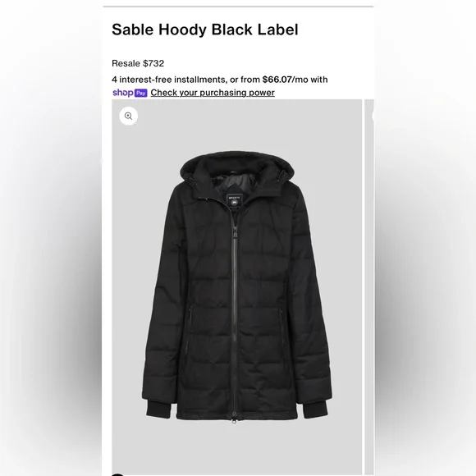Tap the brand logo patch inside jacket collar
Viewport: 476px width, 476px height.
234,201
